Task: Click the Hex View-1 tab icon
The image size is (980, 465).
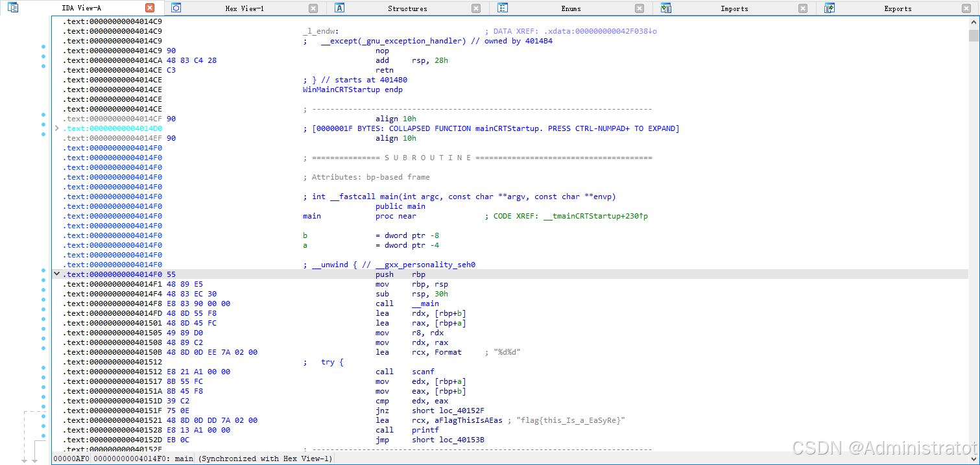Action: click(x=176, y=6)
